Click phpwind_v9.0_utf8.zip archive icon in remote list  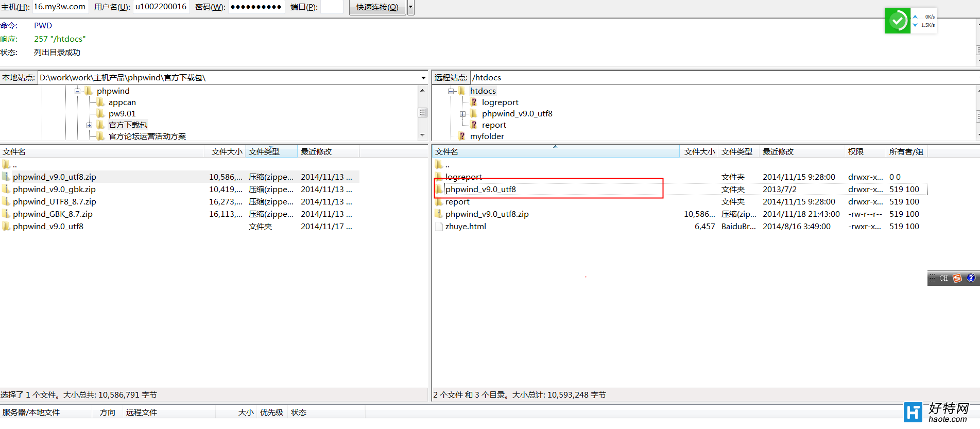coord(439,214)
